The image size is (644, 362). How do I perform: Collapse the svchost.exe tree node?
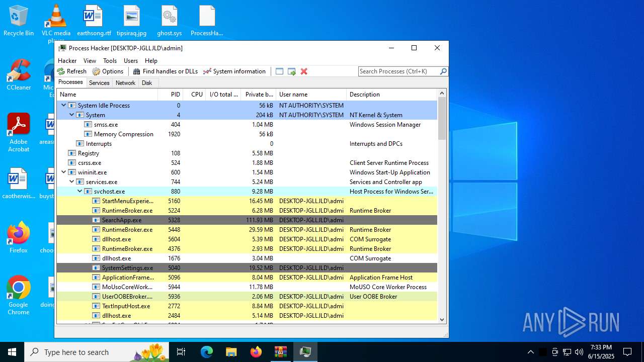click(x=80, y=192)
